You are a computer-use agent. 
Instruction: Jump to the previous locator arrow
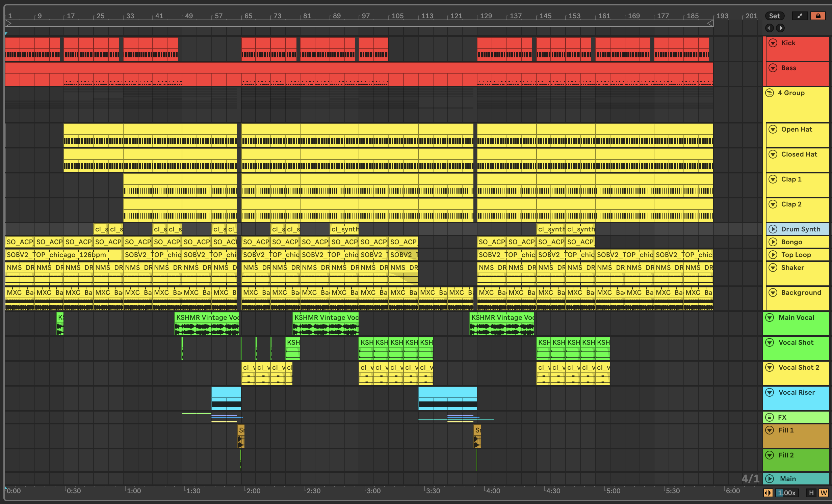click(x=770, y=28)
